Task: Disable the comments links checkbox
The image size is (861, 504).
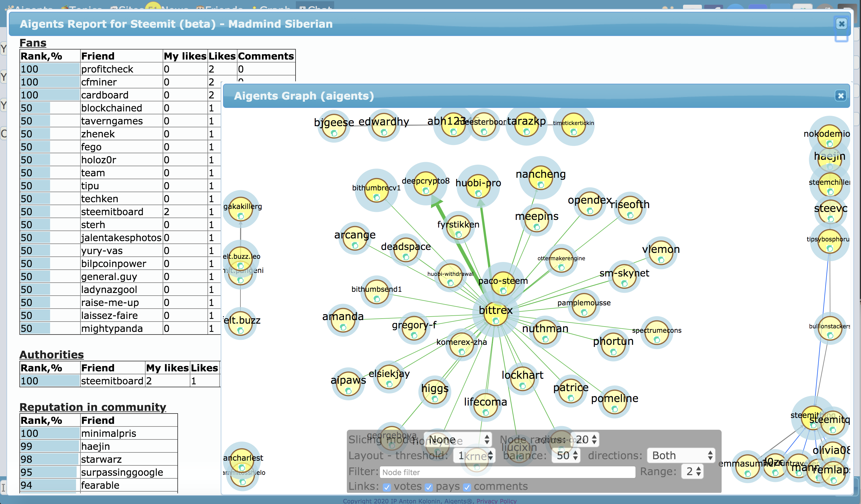Action: click(467, 487)
